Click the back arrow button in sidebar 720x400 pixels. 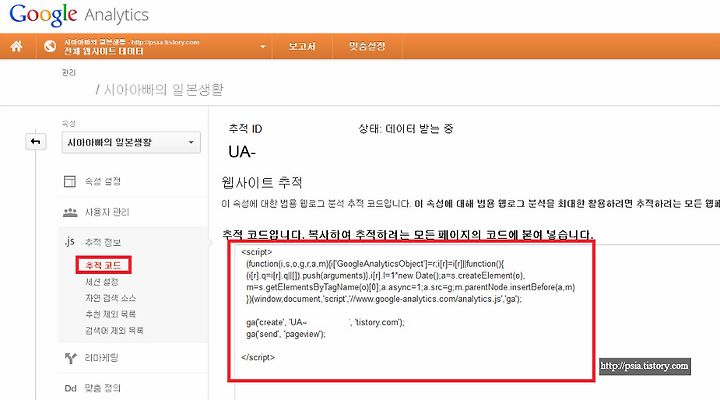[x=35, y=141]
